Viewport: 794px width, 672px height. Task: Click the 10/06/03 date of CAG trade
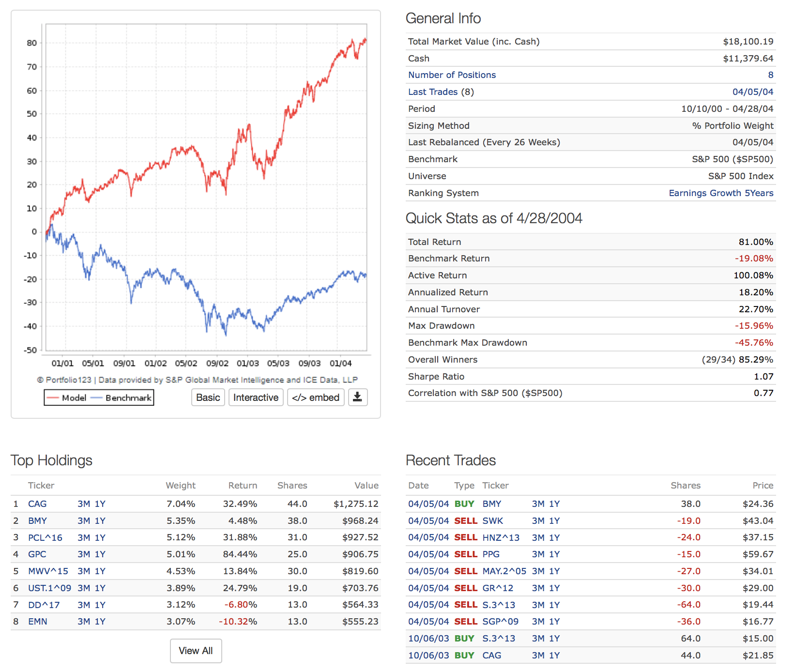(x=428, y=656)
